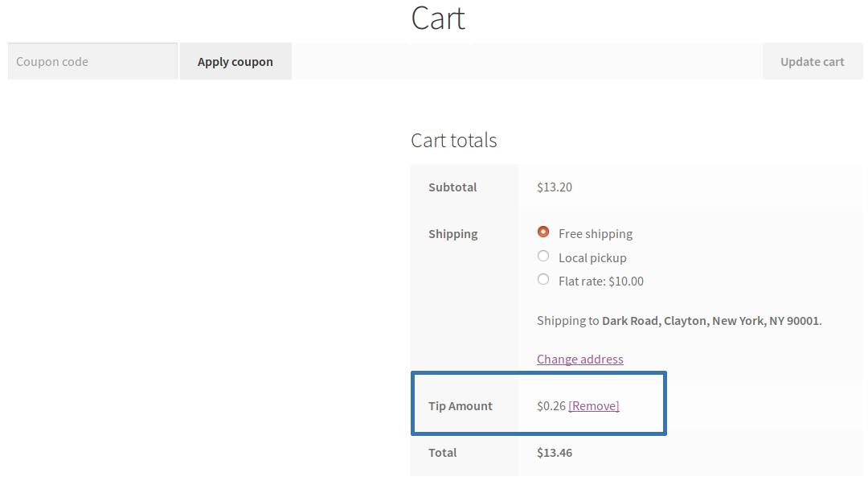Click the Total row label
This screenshot has width=868, height=489.
[442, 452]
